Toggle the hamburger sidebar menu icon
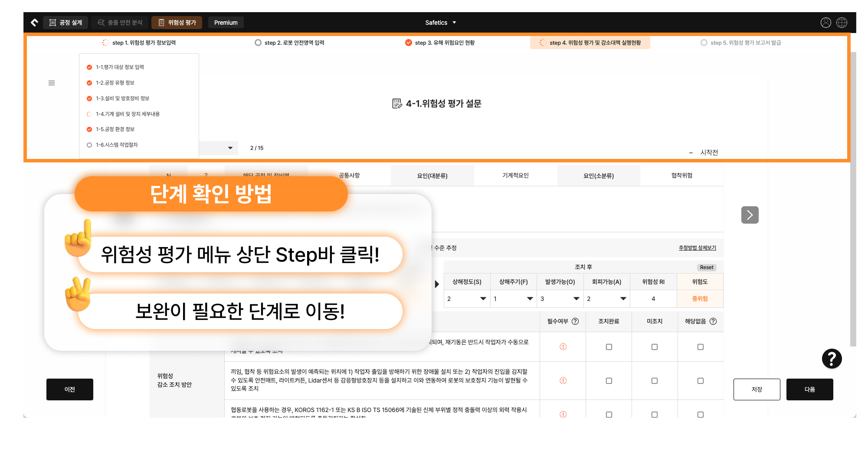 52,83
